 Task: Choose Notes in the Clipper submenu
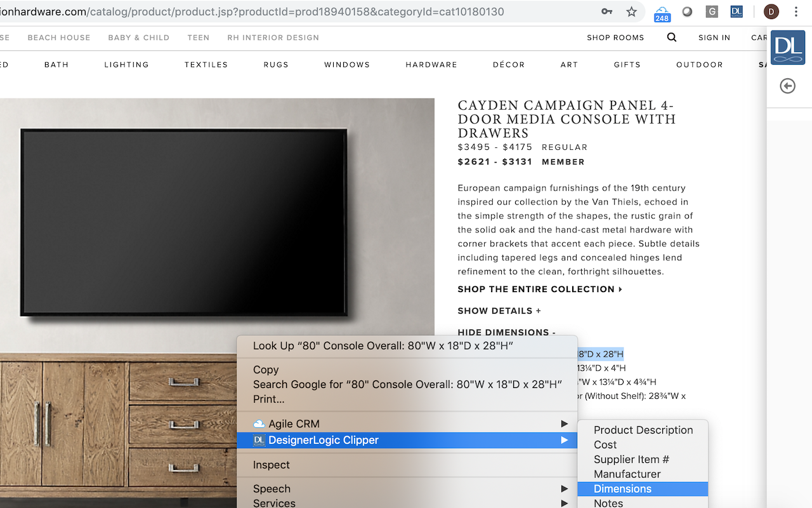pyautogui.click(x=643, y=503)
